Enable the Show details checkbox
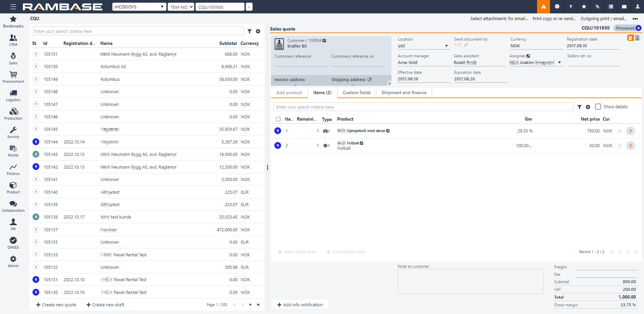Screen dimensions: 644x314 point(598,107)
